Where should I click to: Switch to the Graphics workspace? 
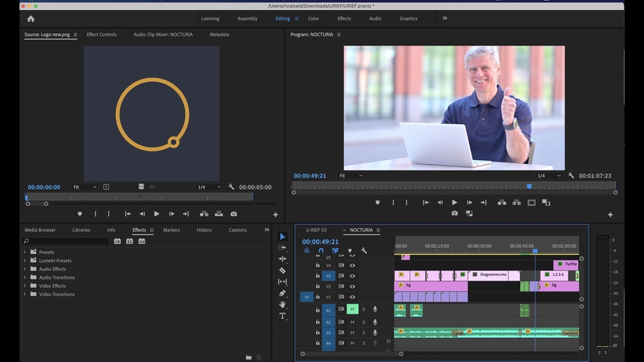(409, 19)
